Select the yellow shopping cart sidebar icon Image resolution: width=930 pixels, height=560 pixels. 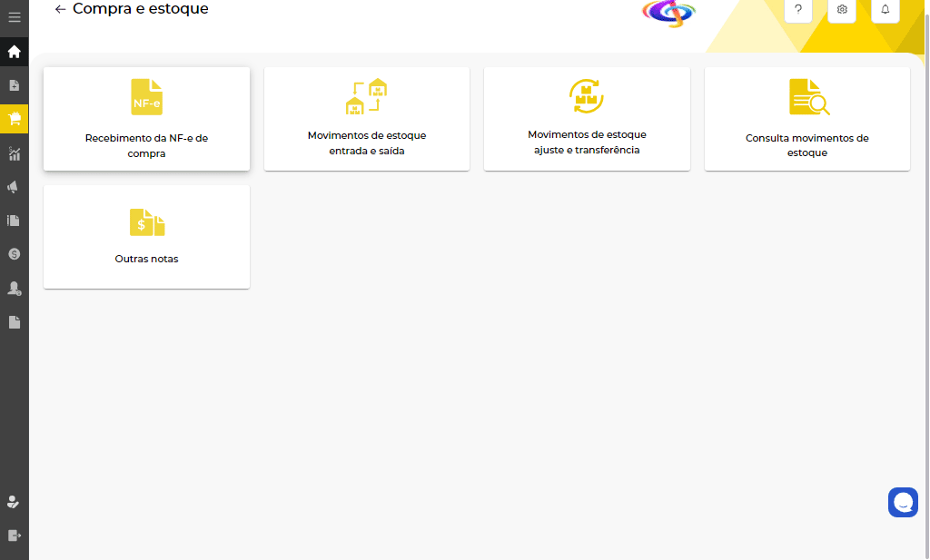(15, 119)
